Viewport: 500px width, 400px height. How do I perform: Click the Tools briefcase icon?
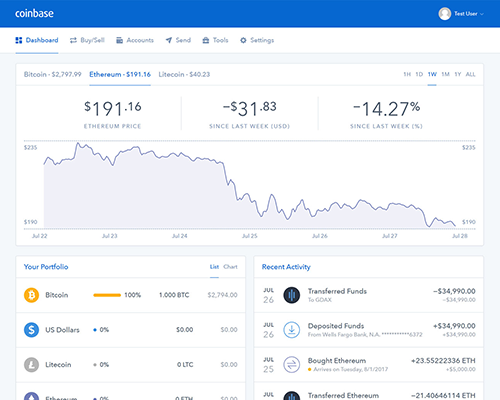[x=206, y=40]
